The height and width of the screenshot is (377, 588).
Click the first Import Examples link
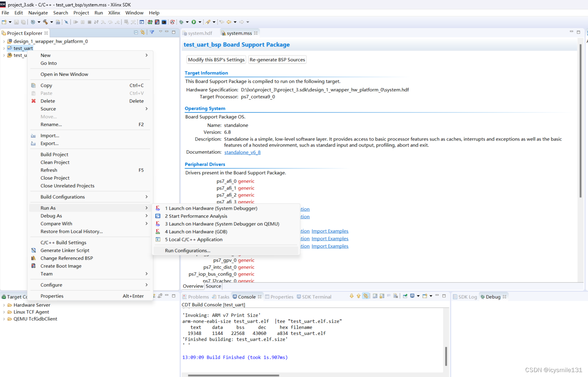(330, 231)
